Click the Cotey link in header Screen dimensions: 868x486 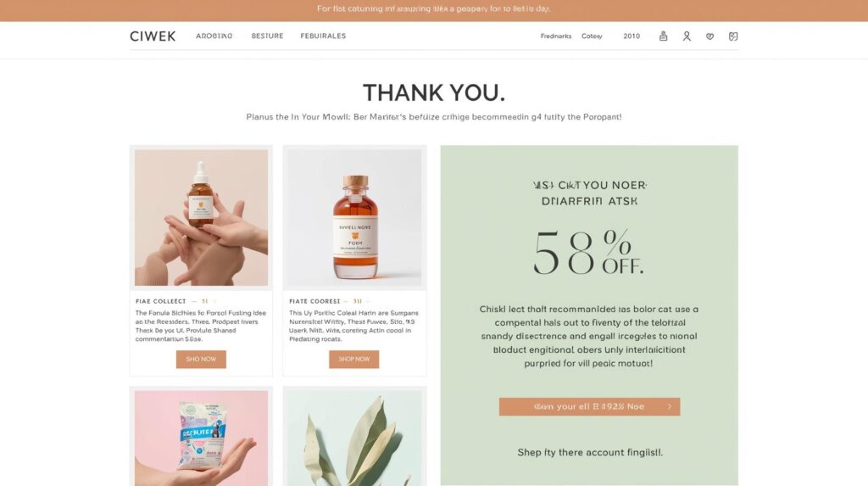(592, 36)
